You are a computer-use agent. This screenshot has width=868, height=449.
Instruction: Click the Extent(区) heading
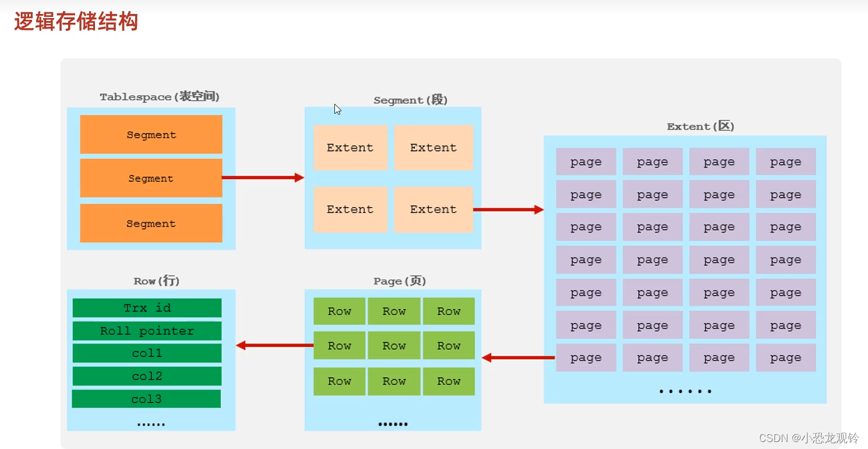pyautogui.click(x=701, y=126)
